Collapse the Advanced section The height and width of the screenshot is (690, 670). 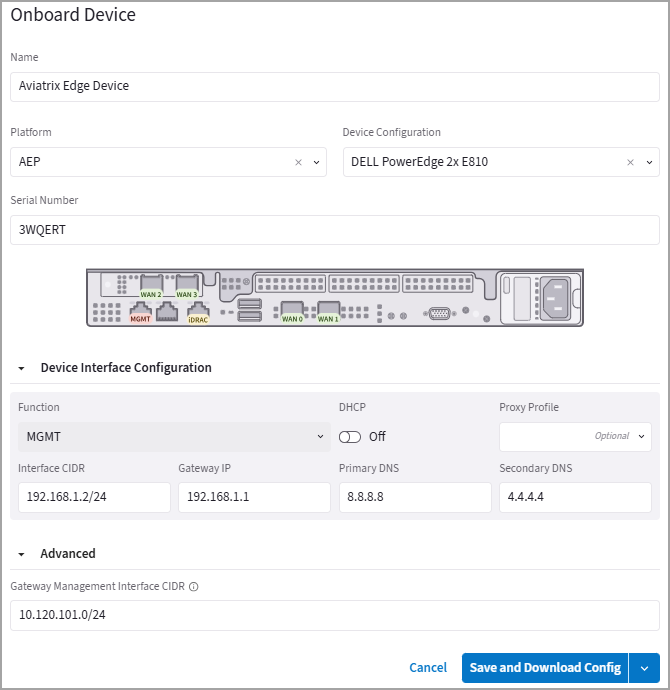[x=22, y=554]
